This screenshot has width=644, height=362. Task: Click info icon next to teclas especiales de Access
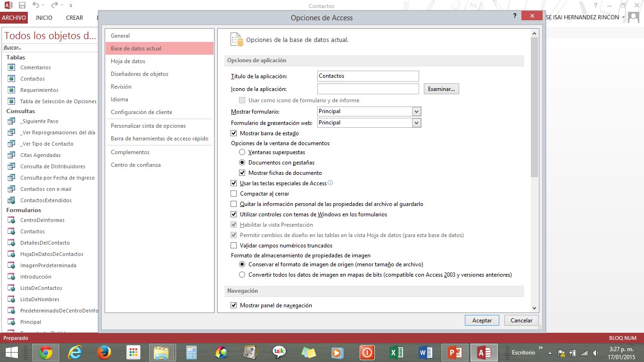tap(330, 183)
